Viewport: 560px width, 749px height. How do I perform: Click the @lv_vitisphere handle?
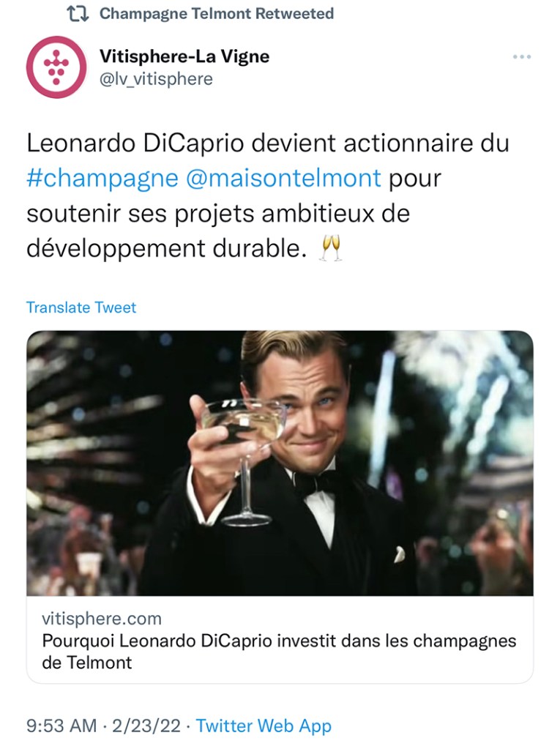(156, 78)
